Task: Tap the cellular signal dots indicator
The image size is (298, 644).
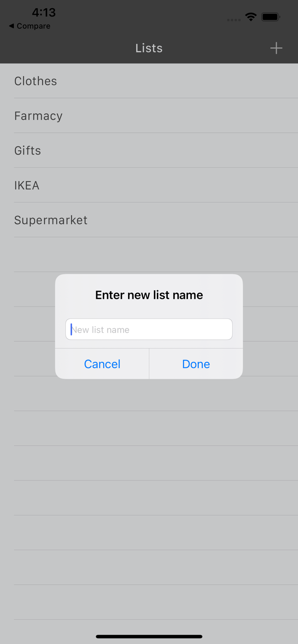Action: pyautogui.click(x=233, y=20)
